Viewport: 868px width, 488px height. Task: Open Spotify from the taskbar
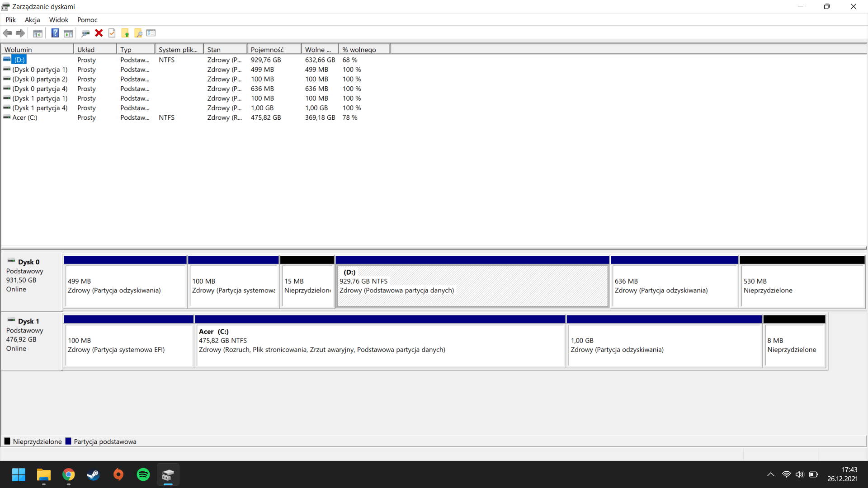[x=143, y=474]
